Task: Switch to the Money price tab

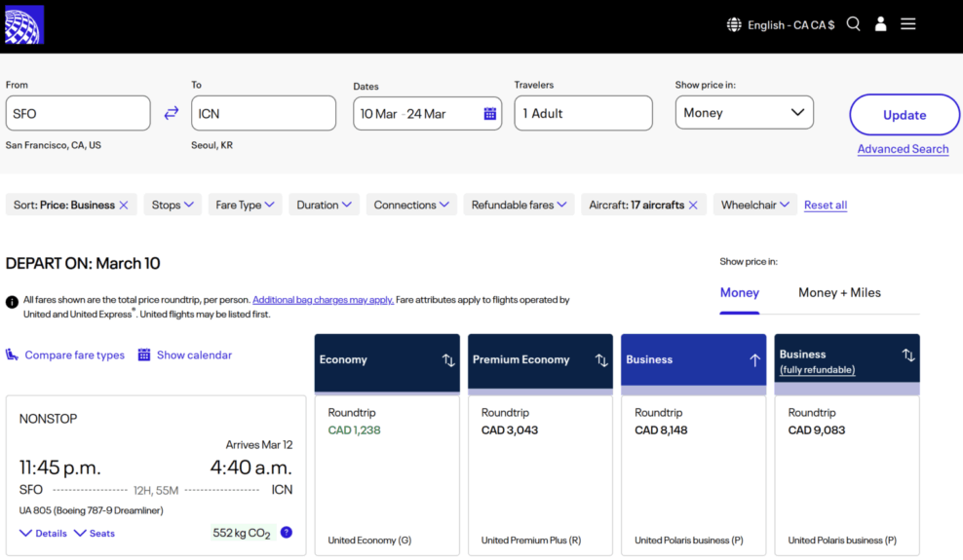Action: [740, 292]
